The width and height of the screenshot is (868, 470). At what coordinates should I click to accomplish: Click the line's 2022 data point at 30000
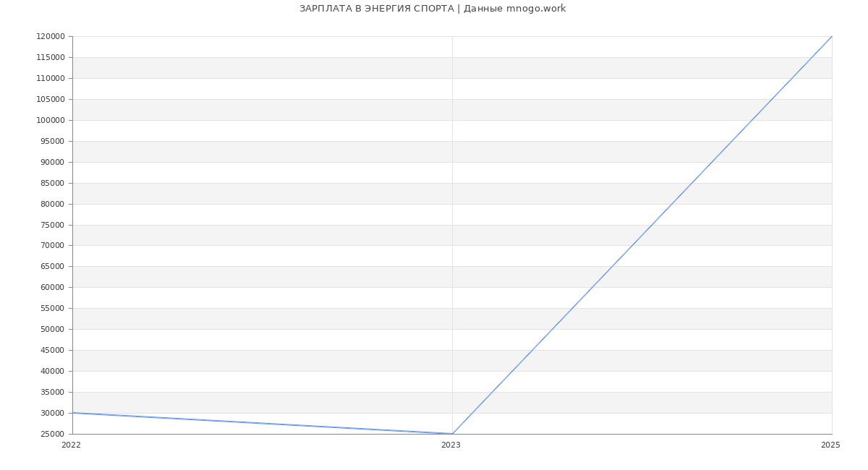(72, 413)
